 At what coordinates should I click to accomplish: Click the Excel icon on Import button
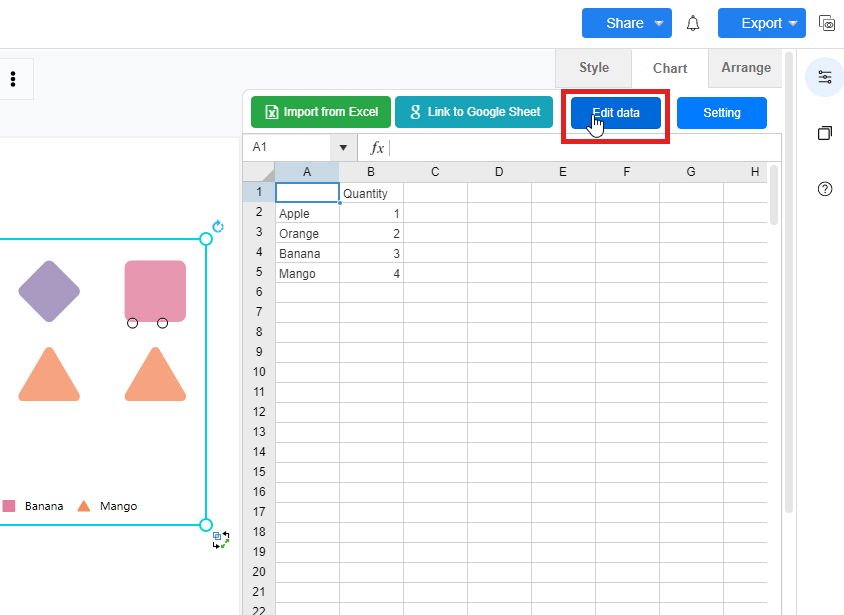pyautogui.click(x=271, y=113)
